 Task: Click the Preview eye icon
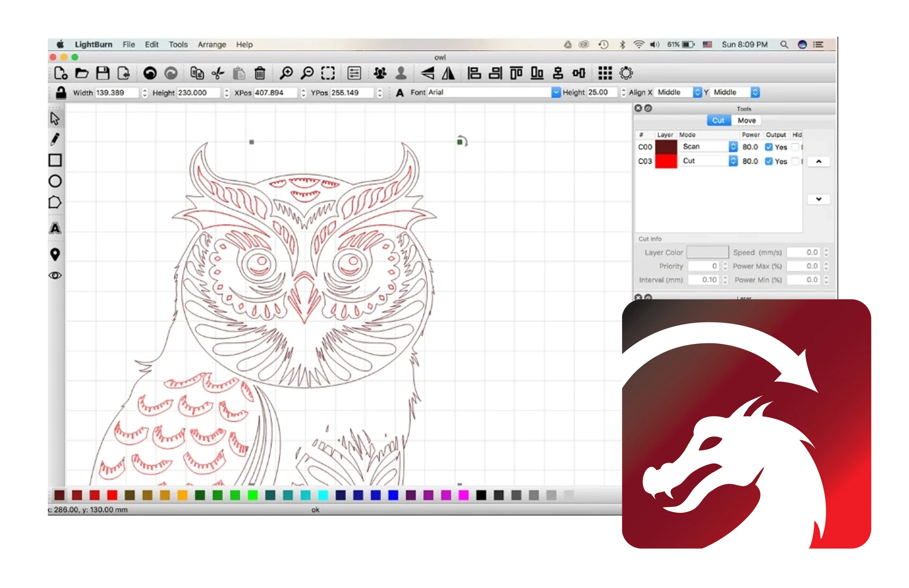(x=55, y=275)
